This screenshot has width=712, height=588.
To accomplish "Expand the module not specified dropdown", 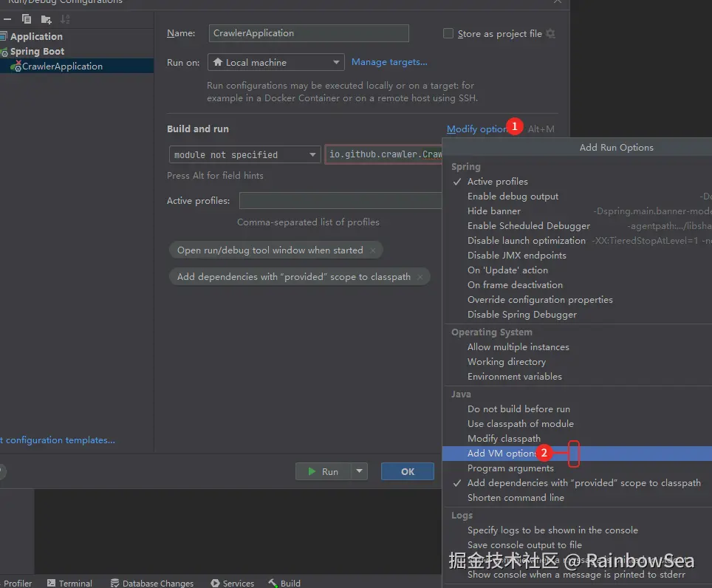I will [x=244, y=154].
